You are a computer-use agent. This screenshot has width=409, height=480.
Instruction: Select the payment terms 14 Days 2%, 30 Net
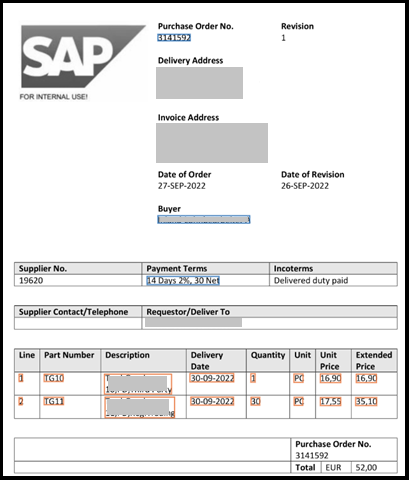tap(183, 281)
